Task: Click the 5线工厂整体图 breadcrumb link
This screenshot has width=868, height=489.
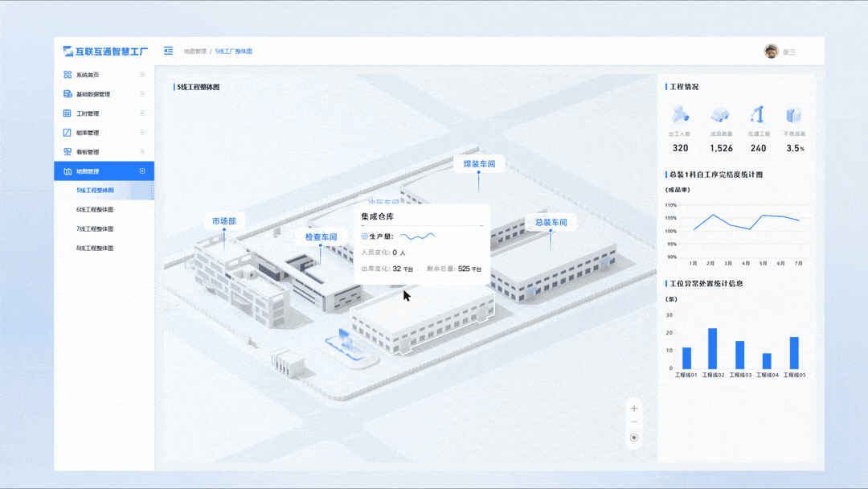Action: click(x=234, y=51)
